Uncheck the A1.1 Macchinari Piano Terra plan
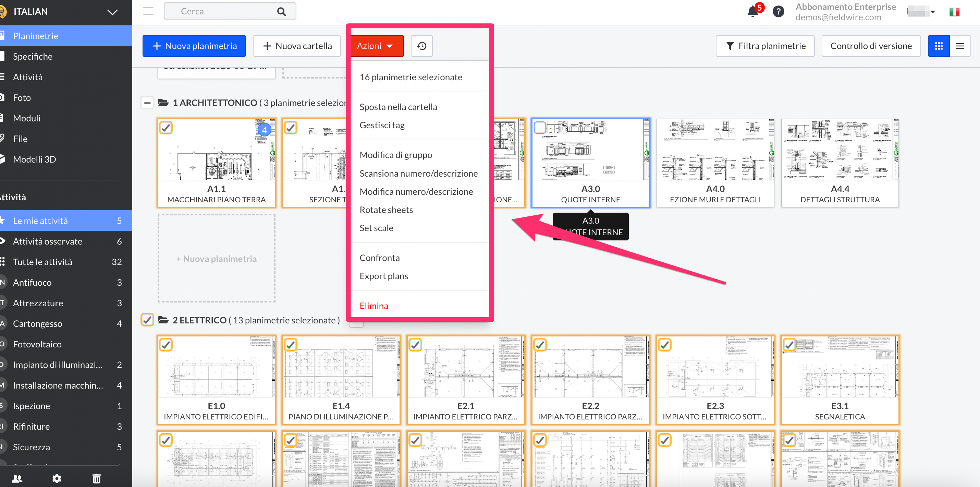The image size is (980, 487). (x=166, y=128)
